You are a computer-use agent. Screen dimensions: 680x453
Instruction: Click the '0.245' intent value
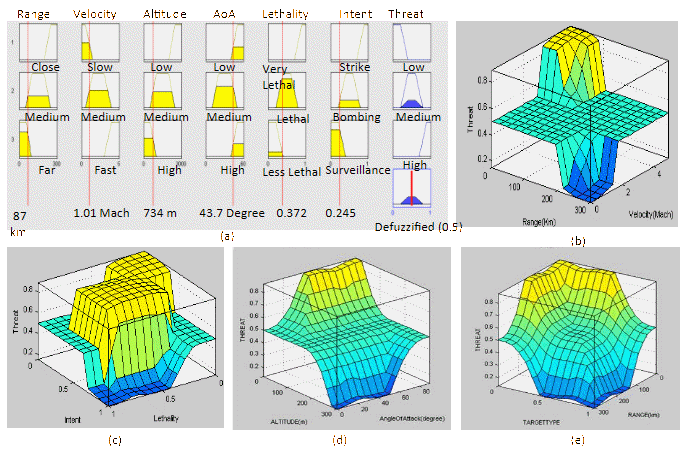(340, 213)
